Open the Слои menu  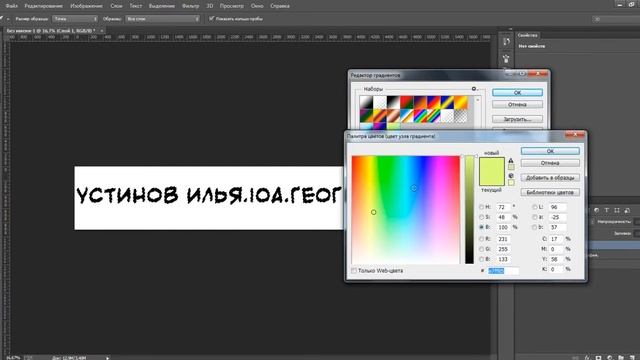tap(116, 6)
